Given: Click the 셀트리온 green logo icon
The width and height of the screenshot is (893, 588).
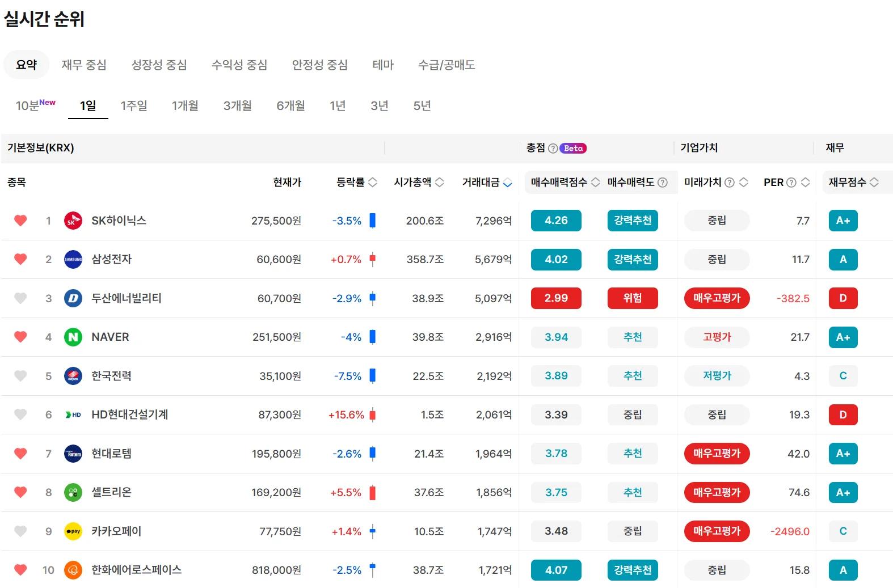Looking at the screenshot, I should (73, 493).
